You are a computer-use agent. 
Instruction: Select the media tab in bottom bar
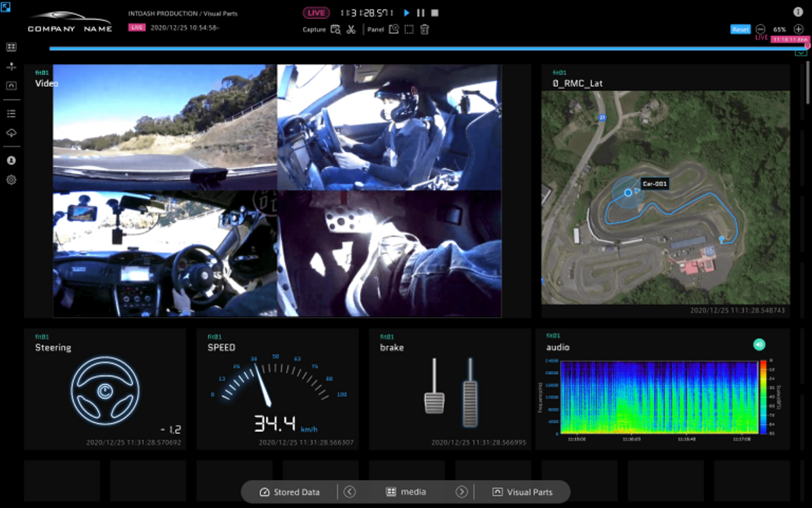(x=406, y=492)
